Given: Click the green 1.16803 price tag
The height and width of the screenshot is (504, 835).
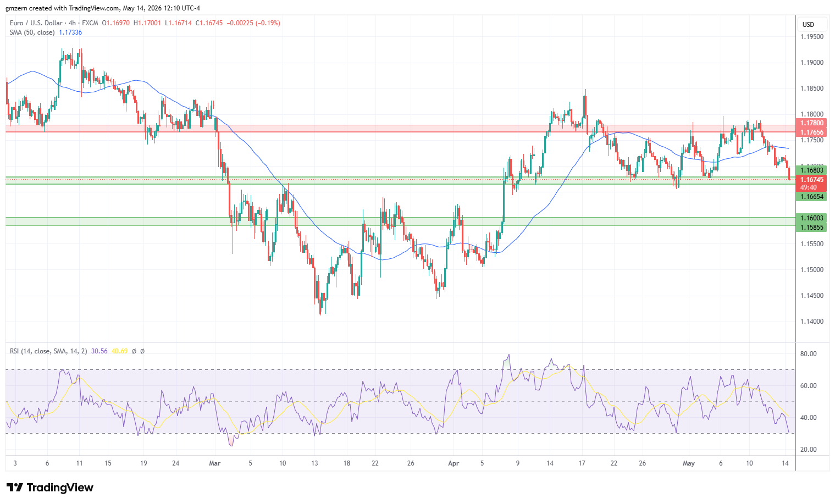Looking at the screenshot, I should click(811, 170).
